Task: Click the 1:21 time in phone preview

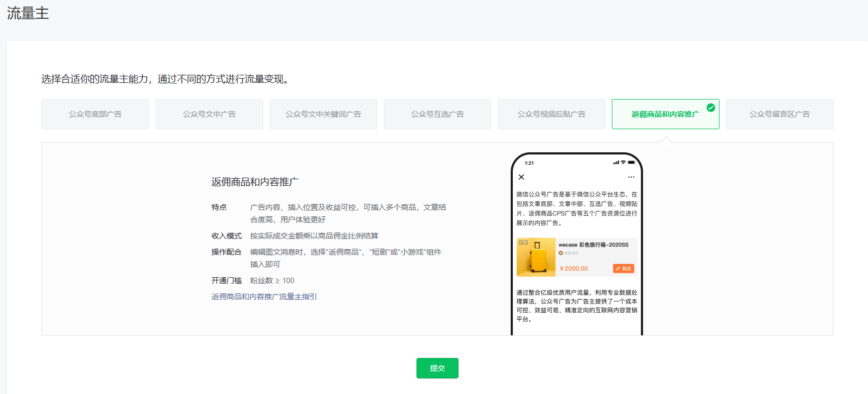Action: [x=530, y=163]
